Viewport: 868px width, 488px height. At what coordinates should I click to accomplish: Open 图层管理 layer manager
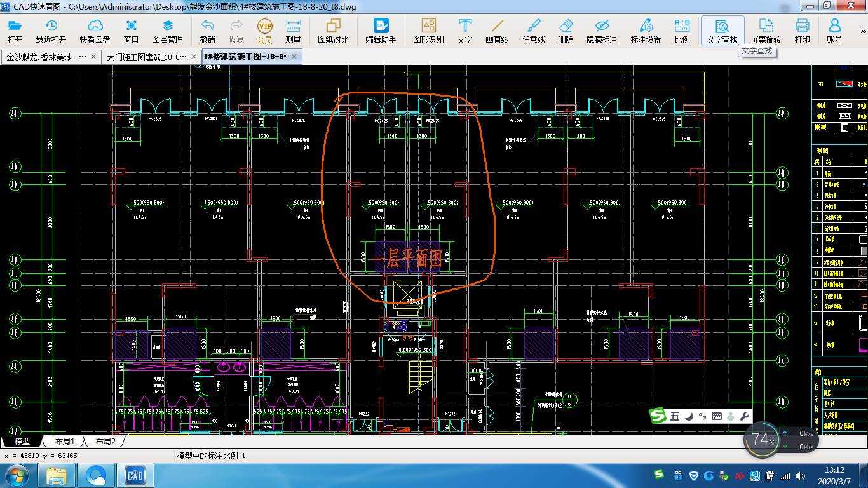pyautogui.click(x=168, y=31)
